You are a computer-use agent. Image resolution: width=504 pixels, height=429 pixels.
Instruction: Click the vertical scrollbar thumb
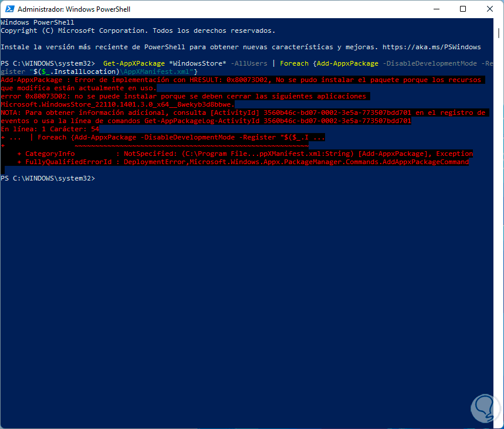tap(499, 33)
